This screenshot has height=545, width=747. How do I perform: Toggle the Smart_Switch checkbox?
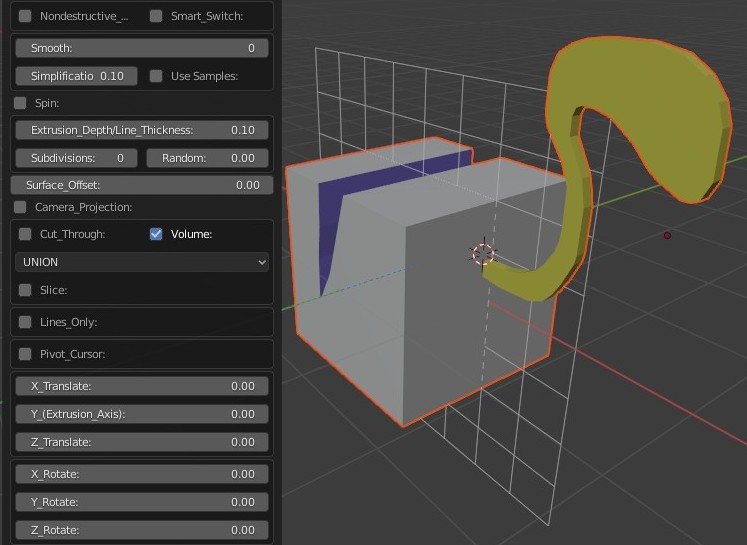click(x=156, y=16)
